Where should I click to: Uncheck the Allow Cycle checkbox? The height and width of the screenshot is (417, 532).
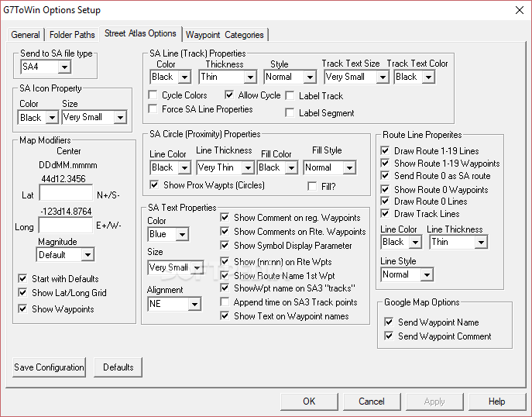click(x=229, y=95)
